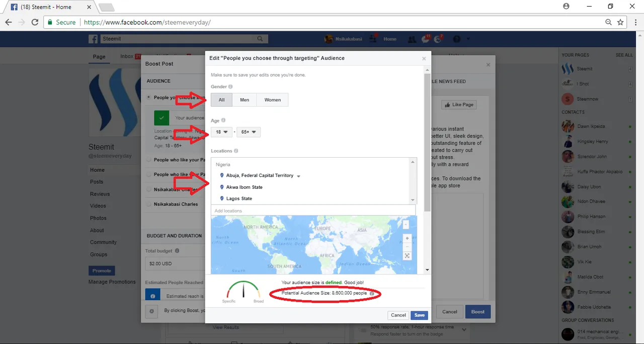Go to Community in page sidebar
The height and width of the screenshot is (344, 644).
point(103,242)
